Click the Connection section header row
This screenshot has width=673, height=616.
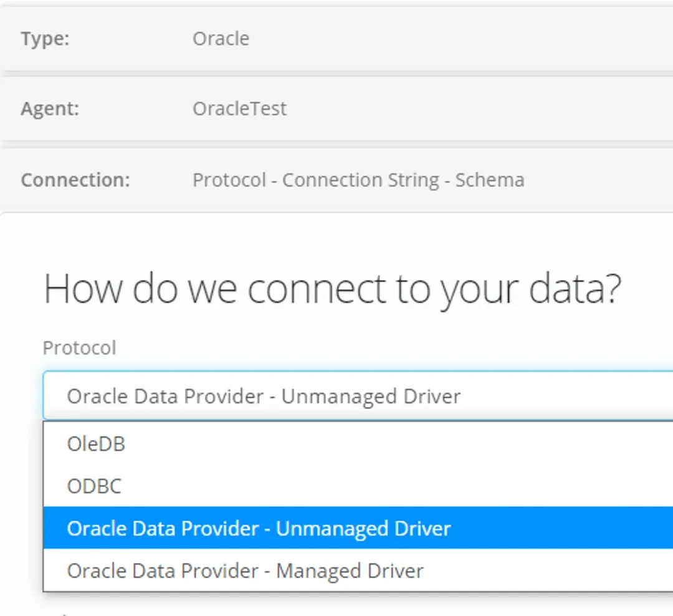point(336,180)
